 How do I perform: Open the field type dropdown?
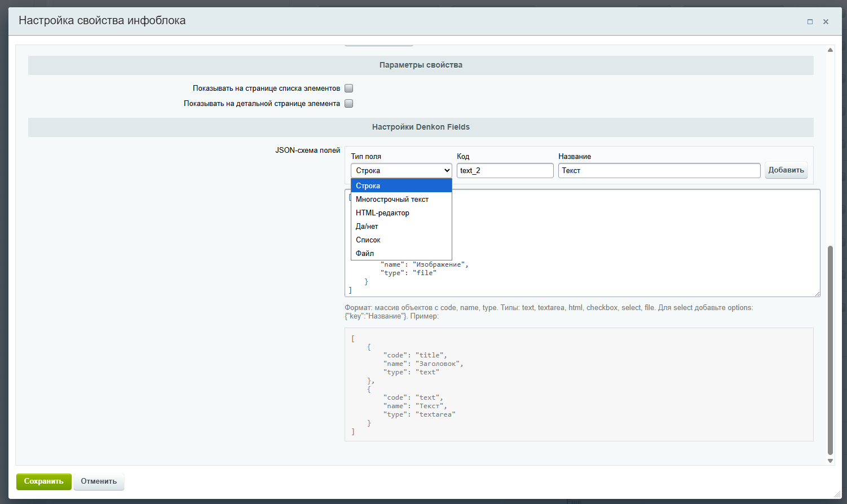[402, 170]
